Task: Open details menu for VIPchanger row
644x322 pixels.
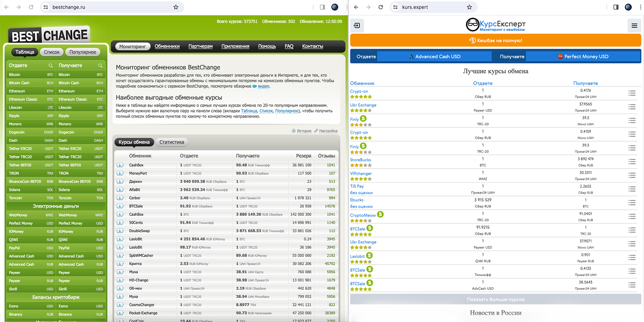Action: point(632,175)
